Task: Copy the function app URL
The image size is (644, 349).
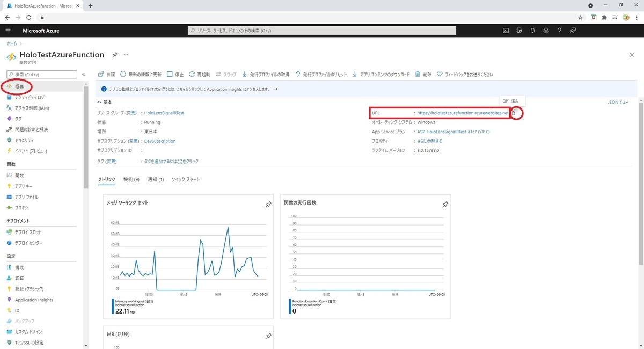Action: pyautogui.click(x=514, y=113)
